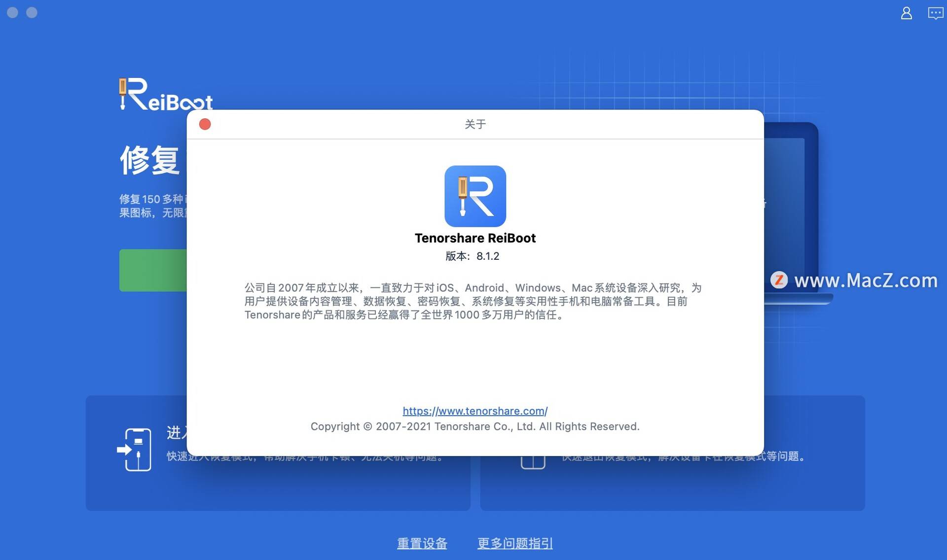Viewport: 947px width, 560px height.
Task: Click the Tenorshare ReiBoot title text
Action: [x=475, y=238]
